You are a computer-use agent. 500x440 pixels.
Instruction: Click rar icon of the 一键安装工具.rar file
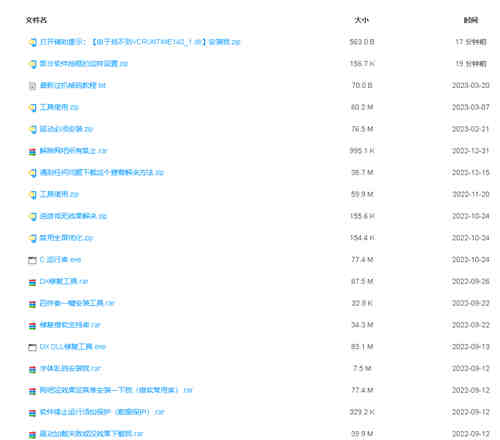[32, 304]
